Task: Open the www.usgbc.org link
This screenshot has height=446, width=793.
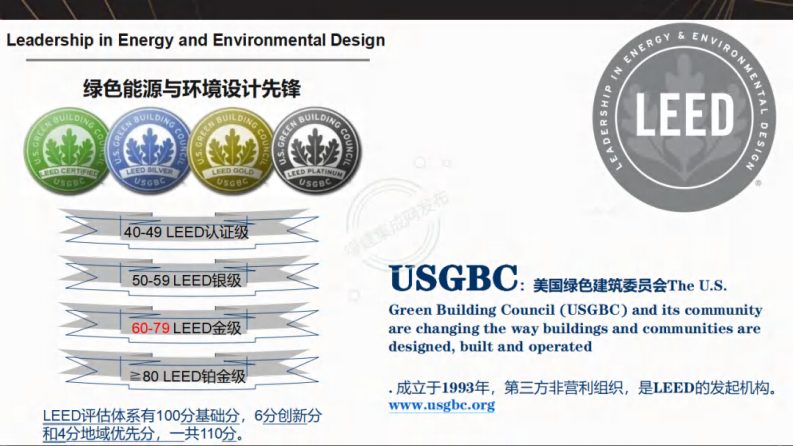Action: pyautogui.click(x=442, y=405)
